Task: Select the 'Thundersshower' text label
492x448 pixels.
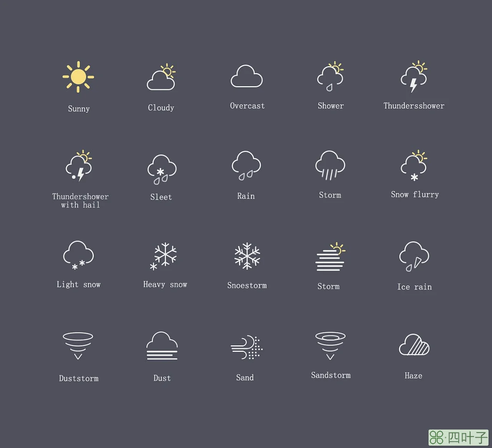Action: 414,106
